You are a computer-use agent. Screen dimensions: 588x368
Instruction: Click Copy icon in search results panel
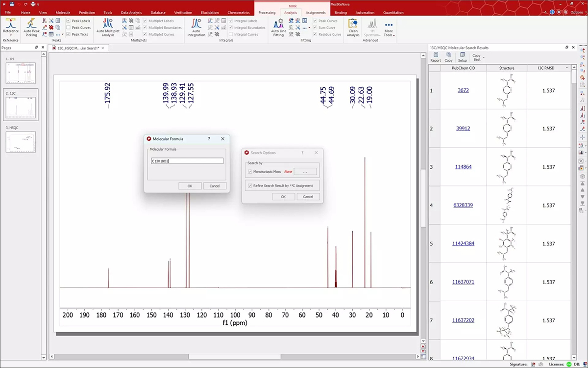pos(449,57)
